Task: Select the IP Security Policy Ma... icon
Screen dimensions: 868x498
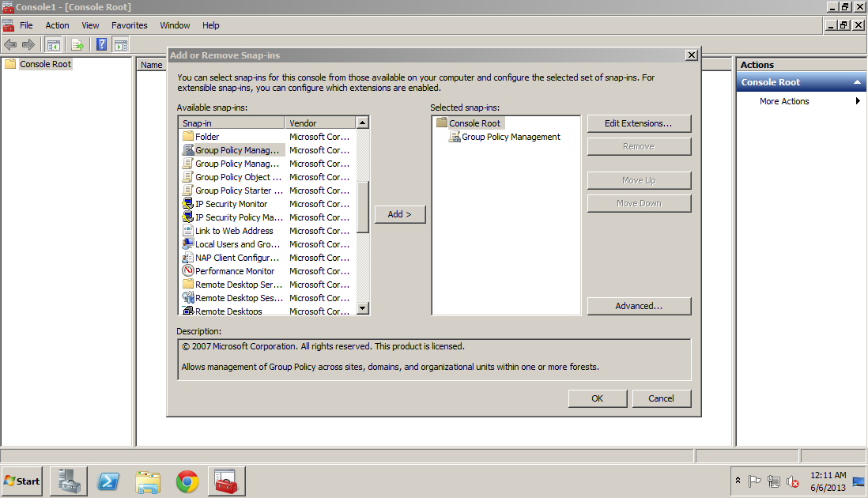Action: pyautogui.click(x=188, y=217)
